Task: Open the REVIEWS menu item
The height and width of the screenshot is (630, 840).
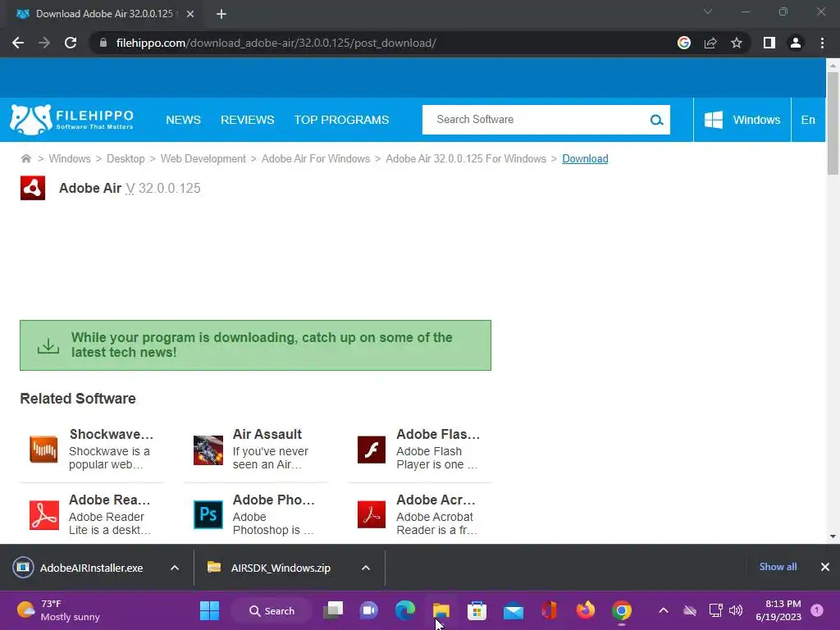Action: pyautogui.click(x=248, y=120)
